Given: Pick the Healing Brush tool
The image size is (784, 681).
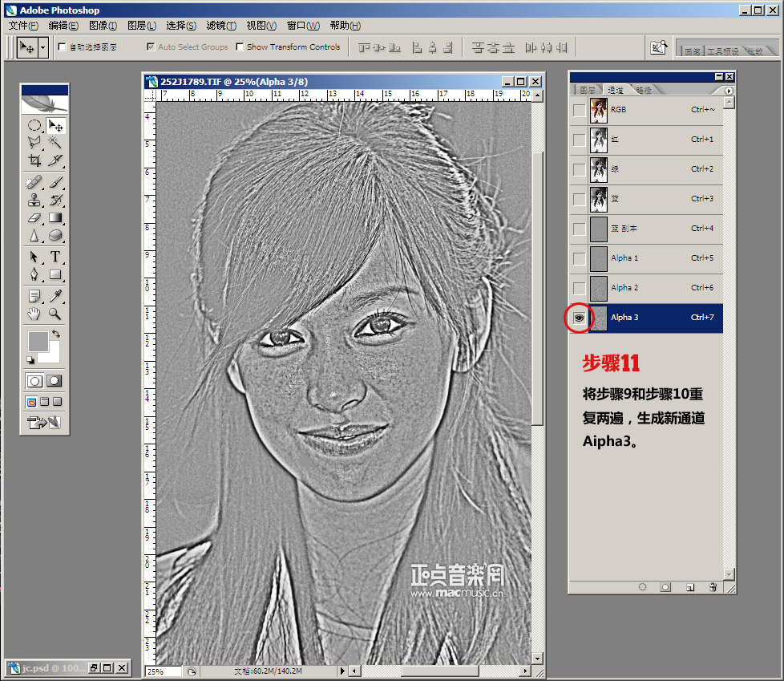Looking at the screenshot, I should click(x=34, y=182).
